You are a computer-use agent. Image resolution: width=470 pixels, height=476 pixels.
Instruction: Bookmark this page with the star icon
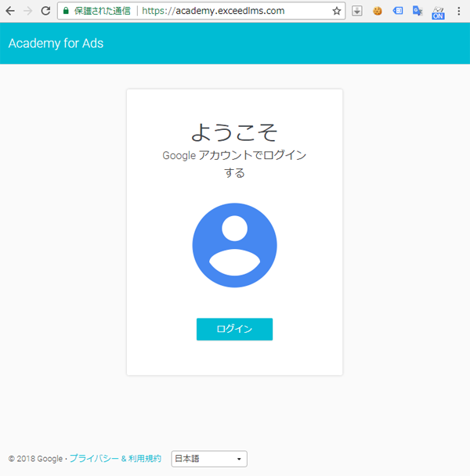337,11
